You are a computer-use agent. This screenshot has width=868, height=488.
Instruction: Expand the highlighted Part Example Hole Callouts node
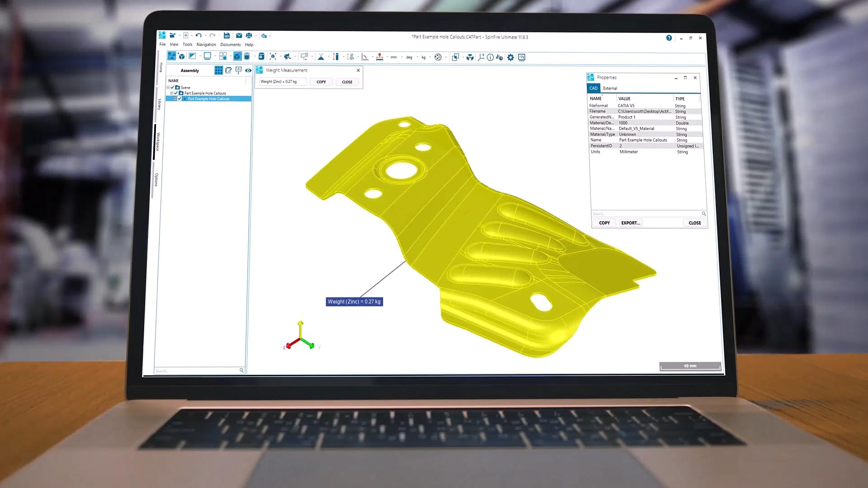pyautogui.click(x=175, y=99)
